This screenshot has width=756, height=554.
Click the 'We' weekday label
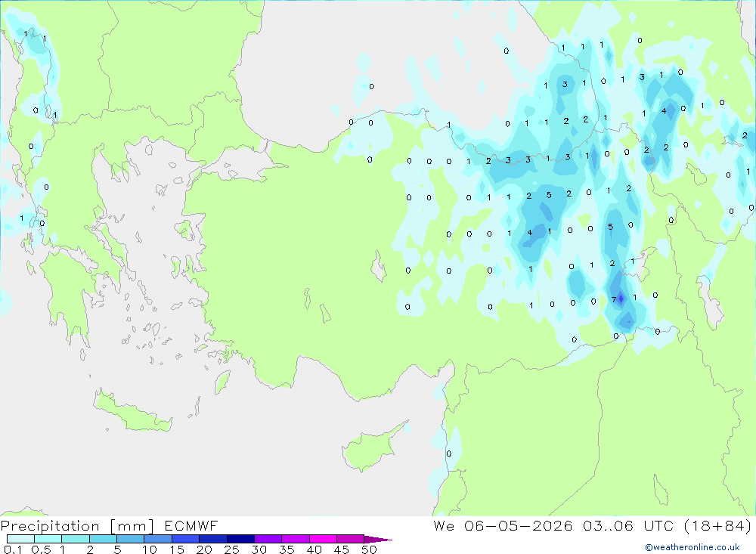coord(444,526)
